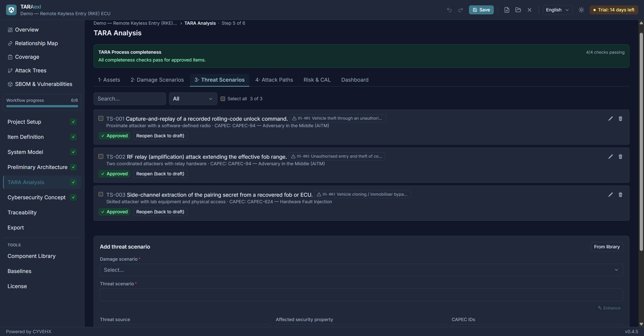Viewport: 644px width, 336px height.
Task: Switch to 1· Assets tab
Action: pyautogui.click(x=109, y=80)
